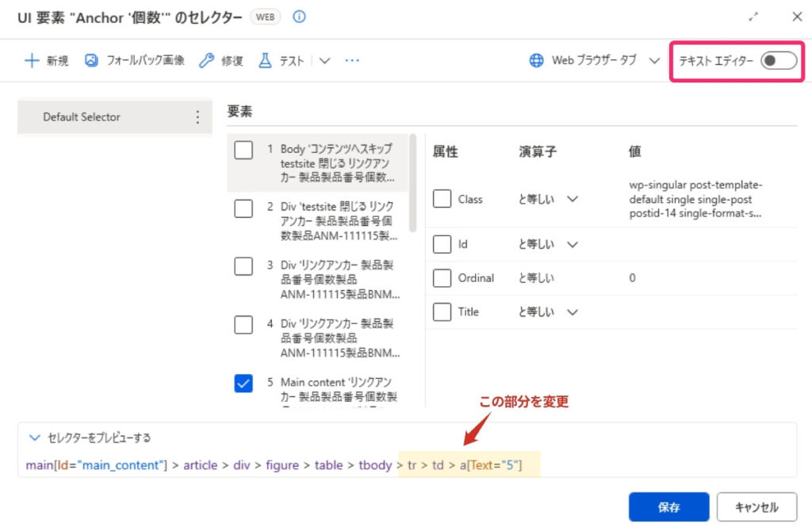Check element 4 Div checkbox
The image size is (812, 531).
tap(243, 325)
